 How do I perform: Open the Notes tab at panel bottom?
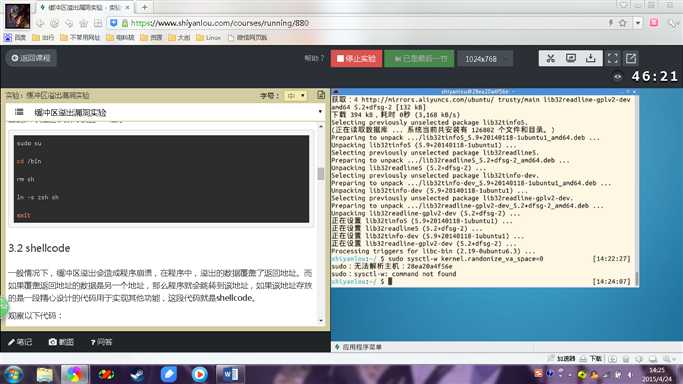click(20, 342)
